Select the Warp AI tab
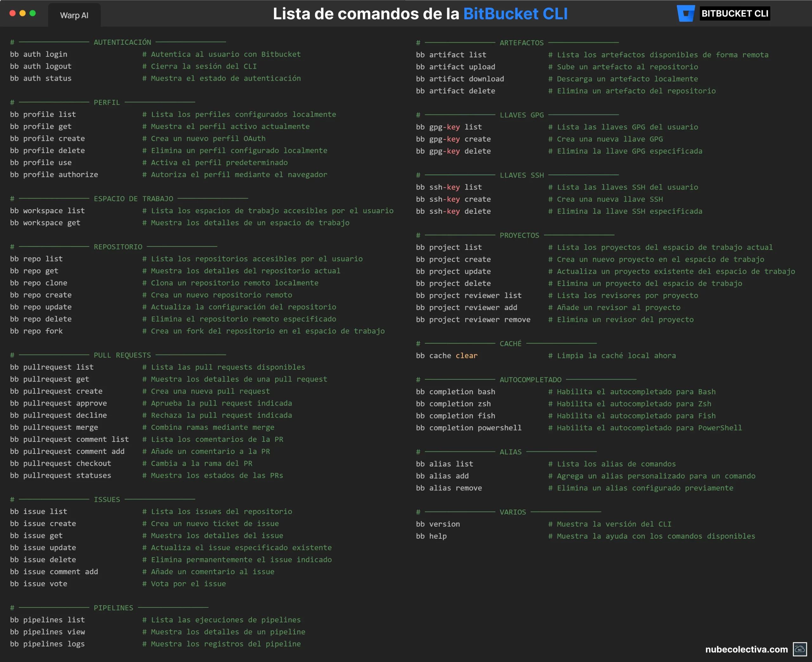This screenshot has height=662, width=812. (74, 15)
